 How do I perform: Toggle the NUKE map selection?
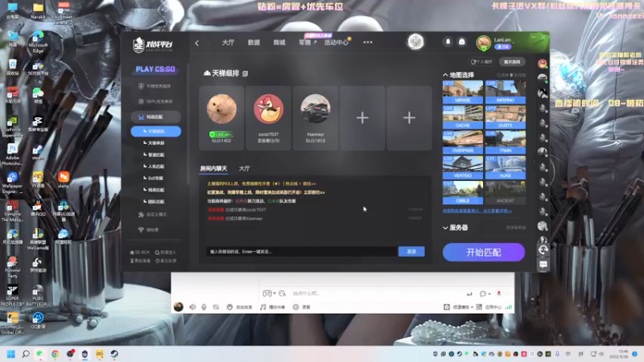tap(506, 167)
